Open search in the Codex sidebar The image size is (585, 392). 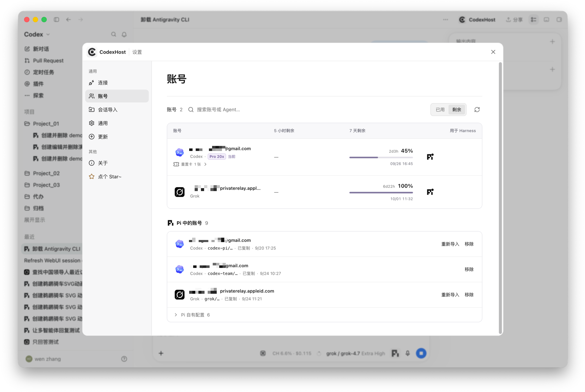[x=113, y=34]
